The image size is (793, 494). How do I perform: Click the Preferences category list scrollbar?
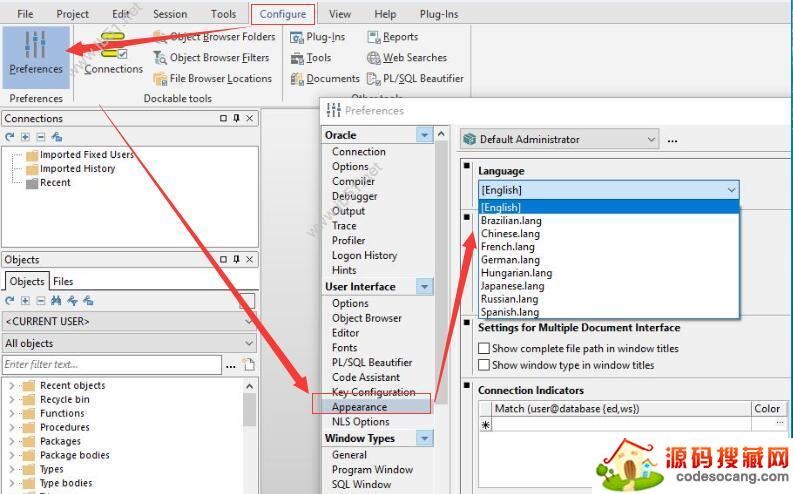(x=441, y=273)
